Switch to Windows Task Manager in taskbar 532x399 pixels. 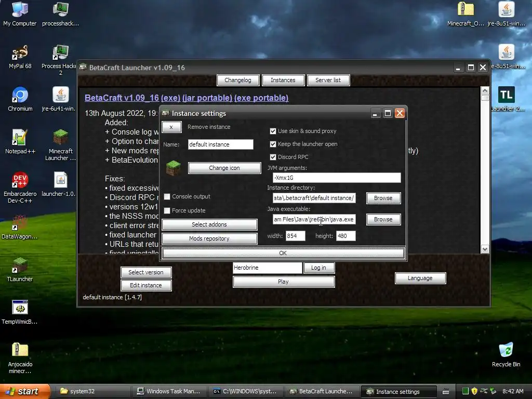point(168,391)
